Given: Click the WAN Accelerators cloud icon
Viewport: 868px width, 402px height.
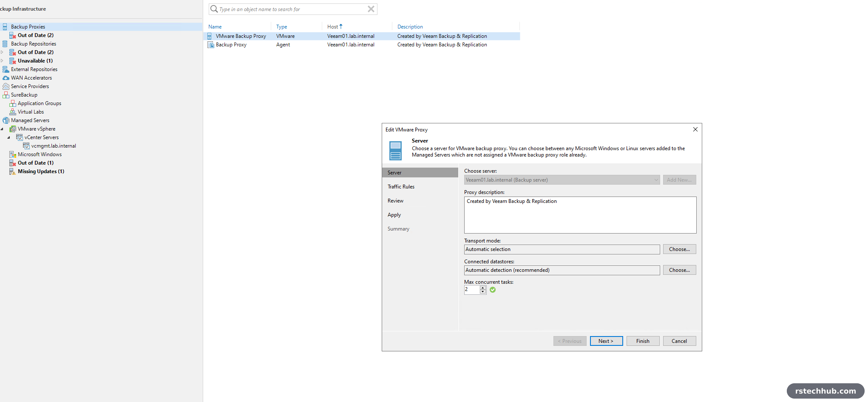Looking at the screenshot, I should coord(6,78).
